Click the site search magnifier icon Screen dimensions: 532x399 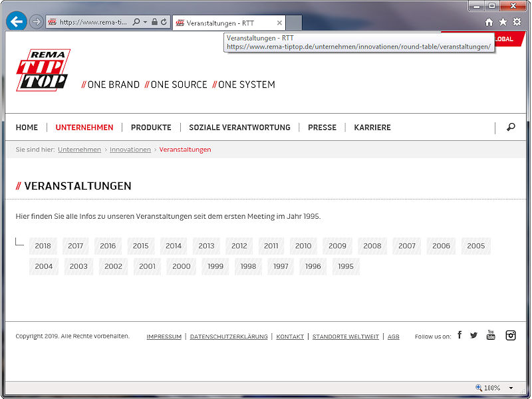[511, 127]
